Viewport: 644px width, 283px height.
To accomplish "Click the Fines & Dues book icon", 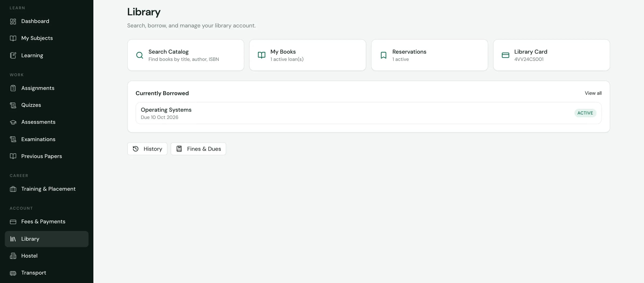I will (x=179, y=149).
